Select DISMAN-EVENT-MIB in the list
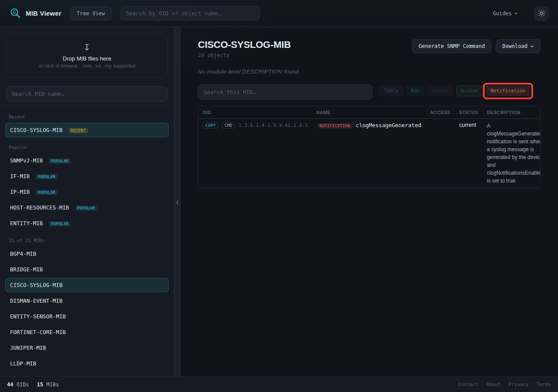This screenshot has height=392, width=558. (87, 301)
